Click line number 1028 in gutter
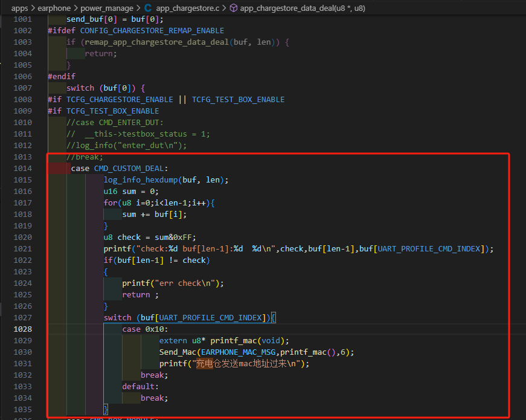 (23, 329)
